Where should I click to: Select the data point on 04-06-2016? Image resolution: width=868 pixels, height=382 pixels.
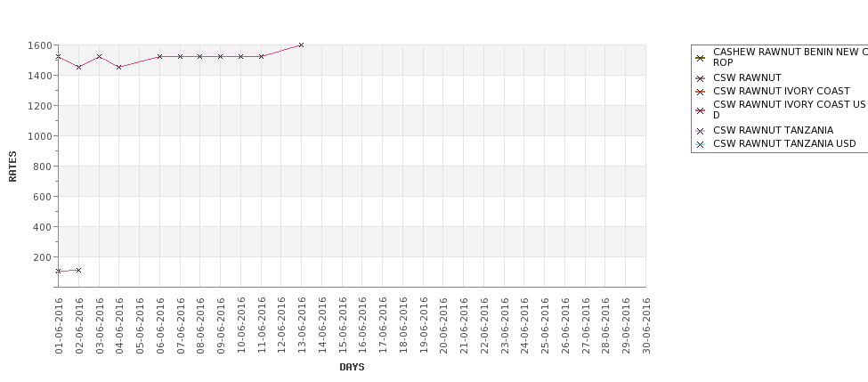pyautogui.click(x=119, y=67)
